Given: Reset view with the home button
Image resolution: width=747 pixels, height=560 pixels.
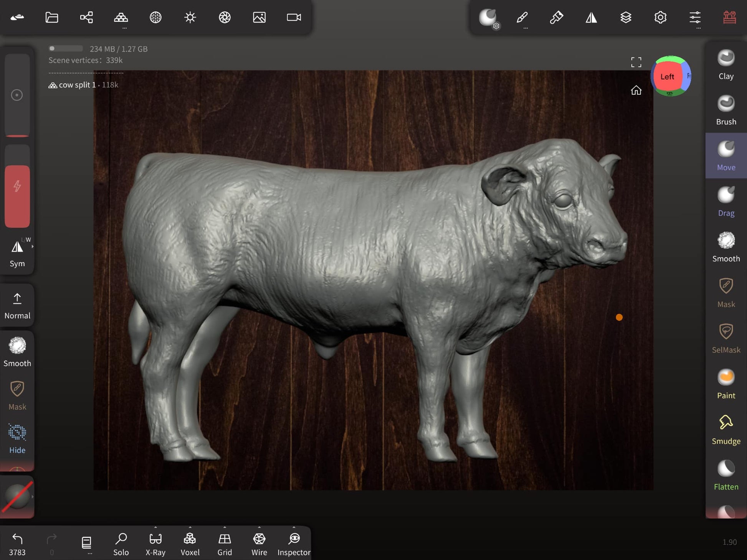Looking at the screenshot, I should pyautogui.click(x=636, y=90).
